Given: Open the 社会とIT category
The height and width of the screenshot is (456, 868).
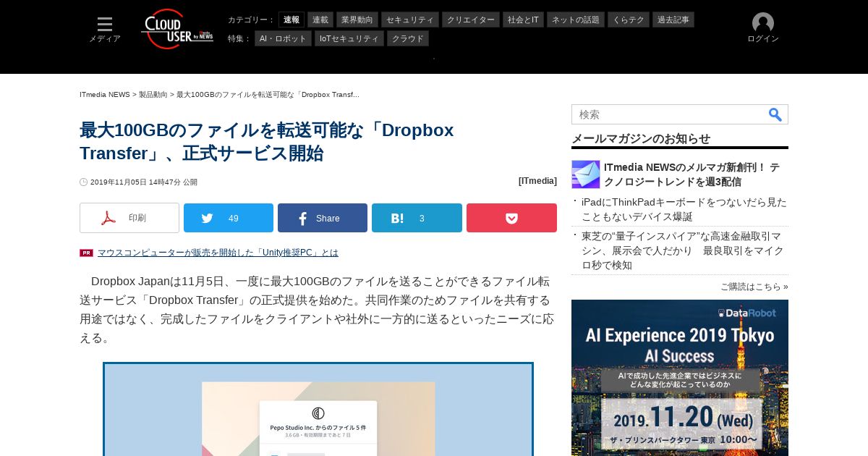Looking at the screenshot, I should pyautogui.click(x=523, y=20).
